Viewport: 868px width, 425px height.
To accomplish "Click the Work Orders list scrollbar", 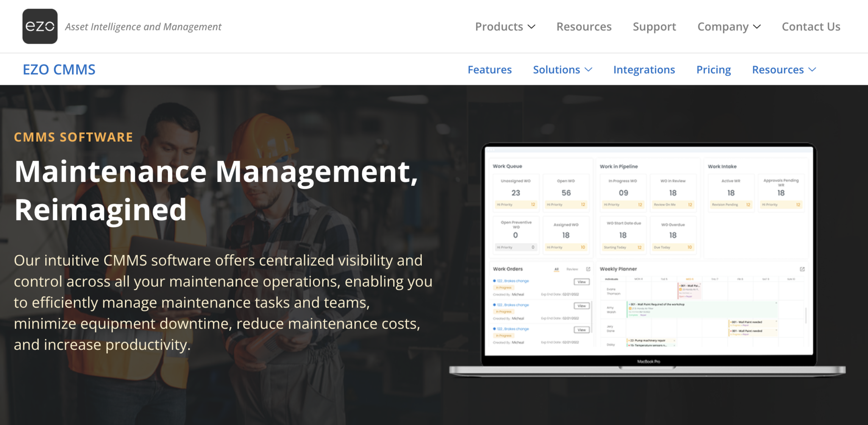I will [x=591, y=316].
